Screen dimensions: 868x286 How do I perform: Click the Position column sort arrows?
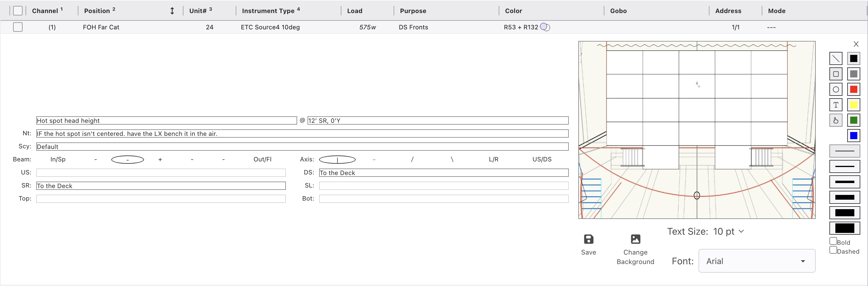coord(172,11)
